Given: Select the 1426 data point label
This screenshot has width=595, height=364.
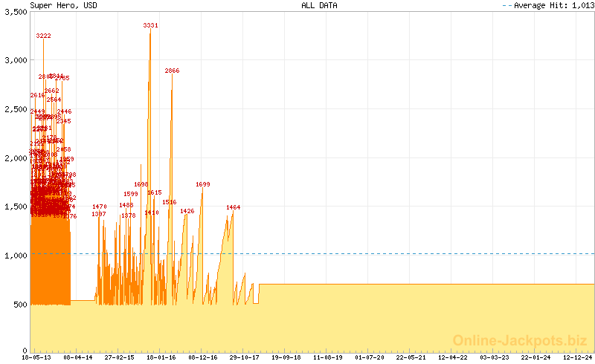Looking at the screenshot, I should pyautogui.click(x=187, y=211).
